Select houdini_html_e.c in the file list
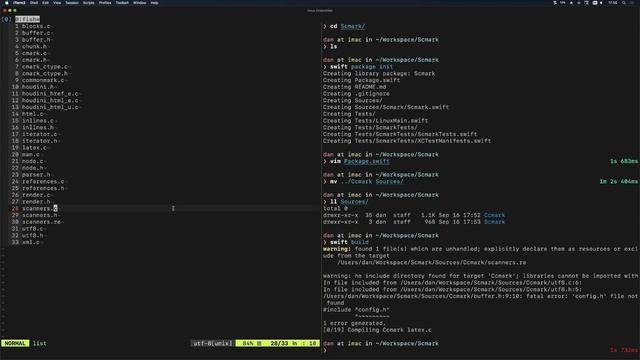 pyautogui.click(x=50, y=100)
